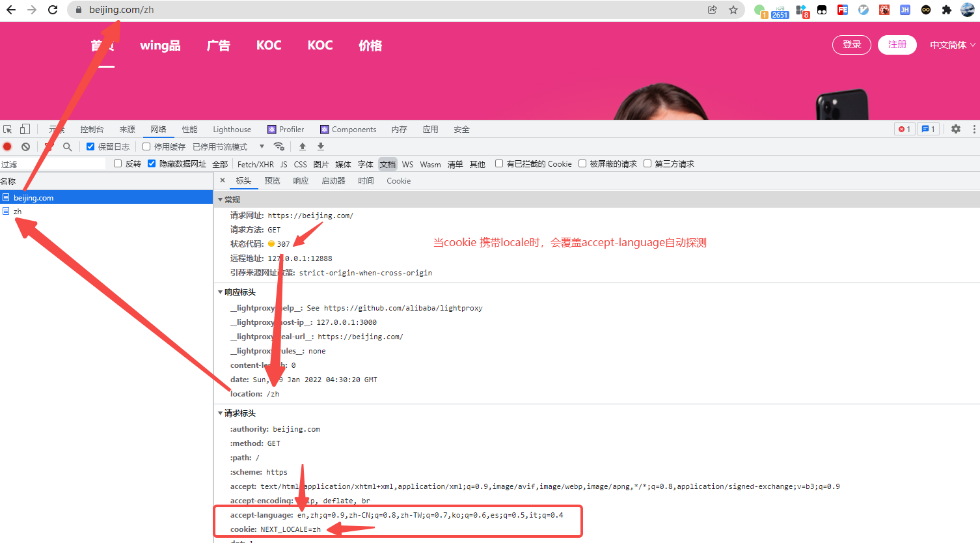This screenshot has width=980, height=543.
Task: Check the 反转 filter checkbox
Action: click(x=118, y=163)
